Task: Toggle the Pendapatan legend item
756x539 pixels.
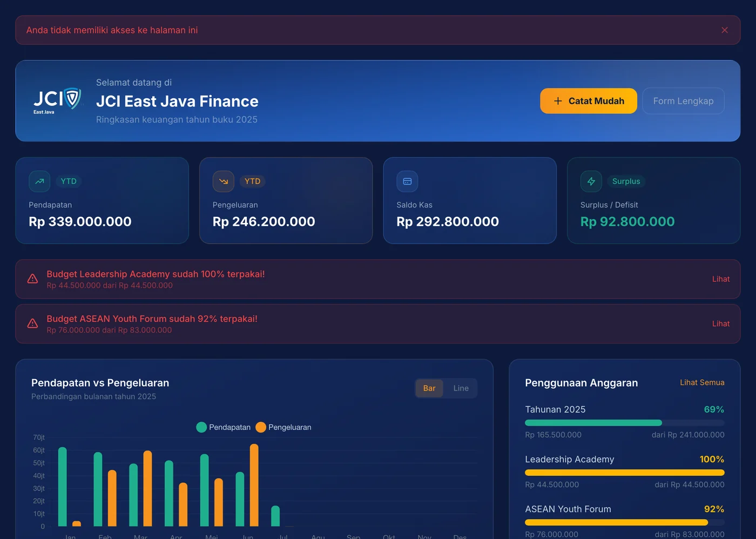Action: pos(224,427)
